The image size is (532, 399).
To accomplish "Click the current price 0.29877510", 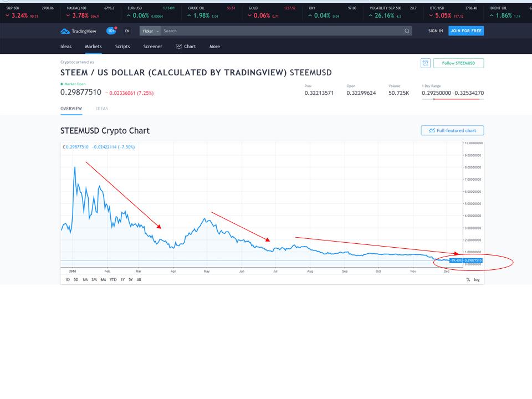I will [81, 93].
